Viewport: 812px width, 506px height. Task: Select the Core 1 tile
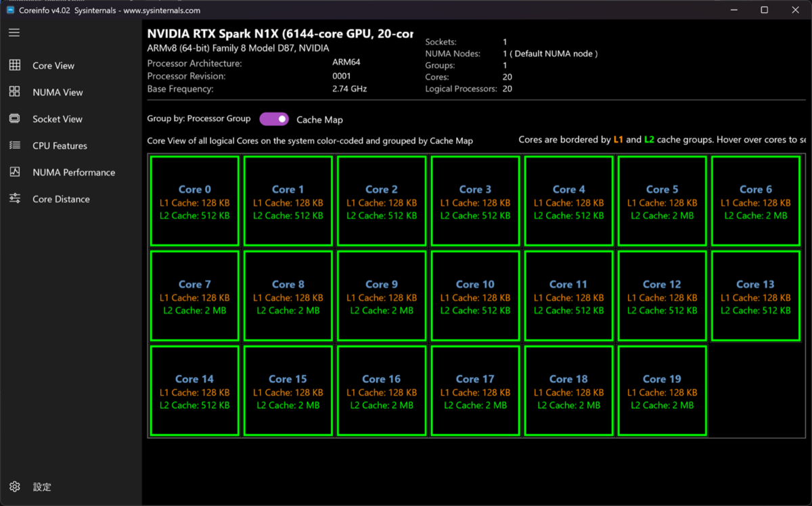pos(288,201)
